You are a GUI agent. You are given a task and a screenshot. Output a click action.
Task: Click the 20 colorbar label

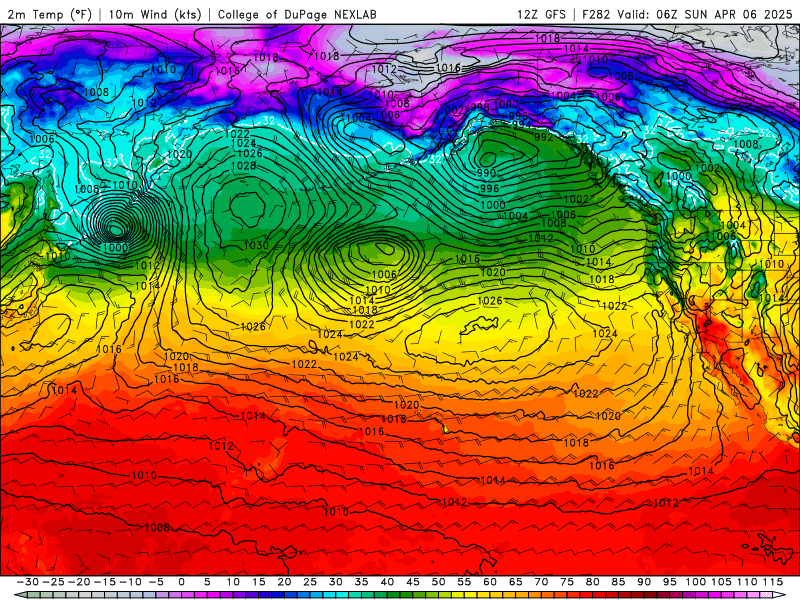pos(284,582)
